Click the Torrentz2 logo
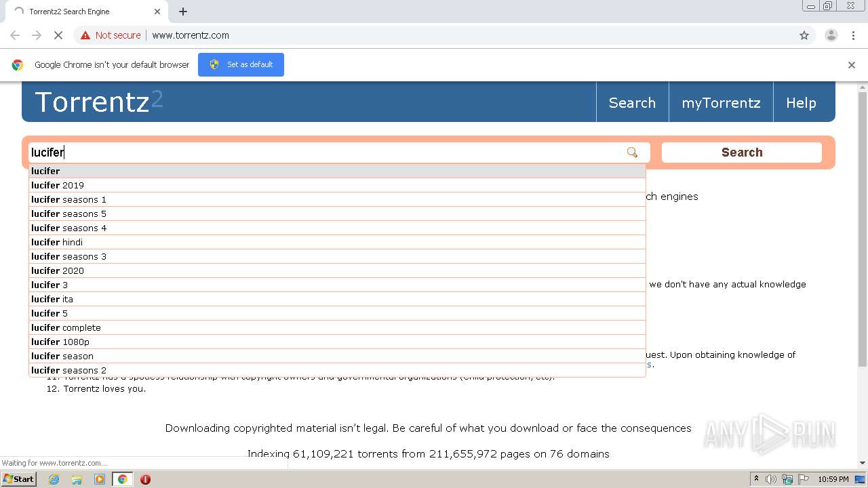868x488 pixels. [99, 102]
